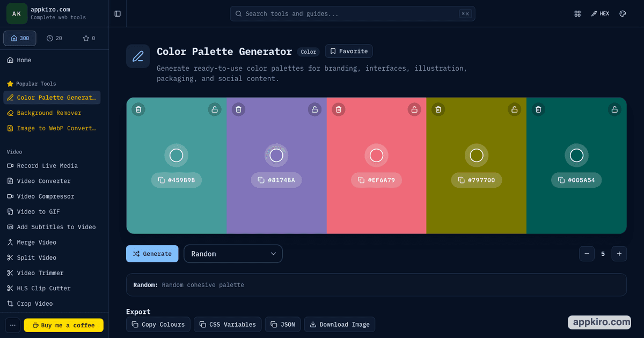Lock the #005A54 dark green color
The height and width of the screenshot is (338, 644).
point(614,109)
